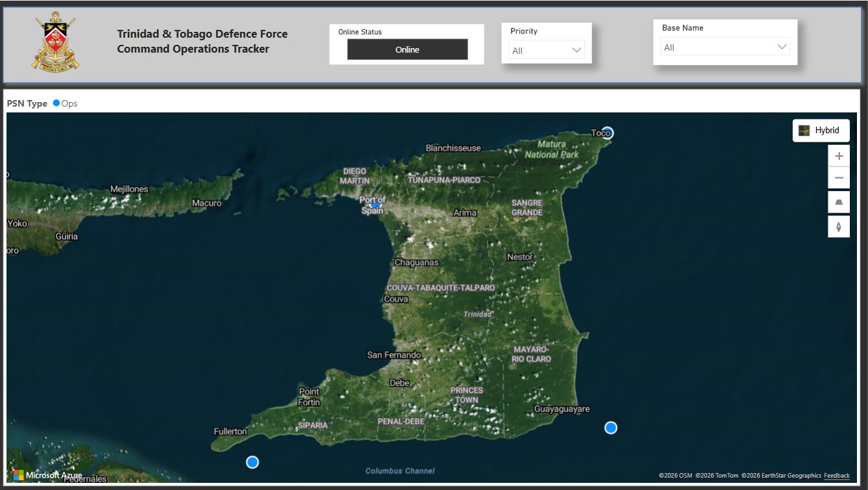This screenshot has height=490, width=868.
Task: Open the Feedback link on map
Action: (x=837, y=476)
